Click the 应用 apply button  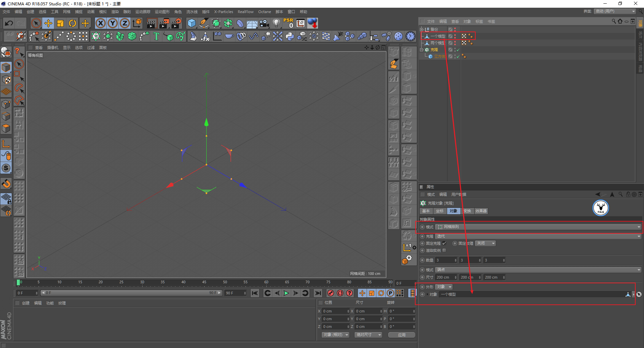tap(401, 335)
